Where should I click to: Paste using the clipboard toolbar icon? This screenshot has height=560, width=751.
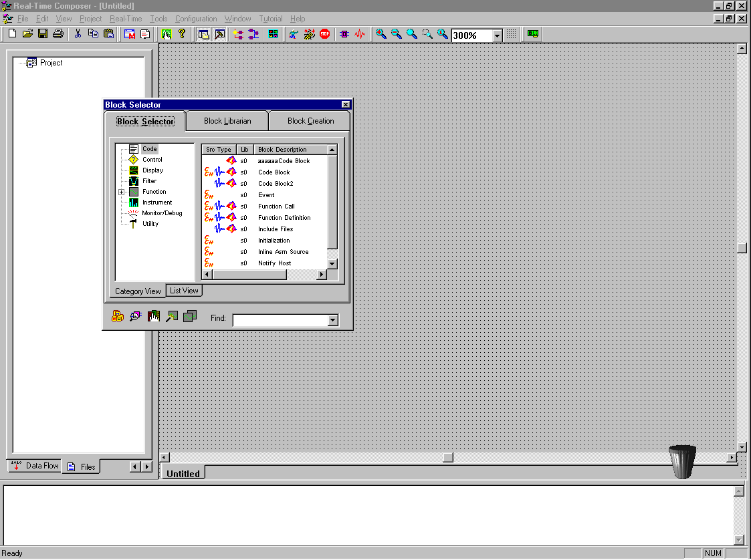point(109,34)
